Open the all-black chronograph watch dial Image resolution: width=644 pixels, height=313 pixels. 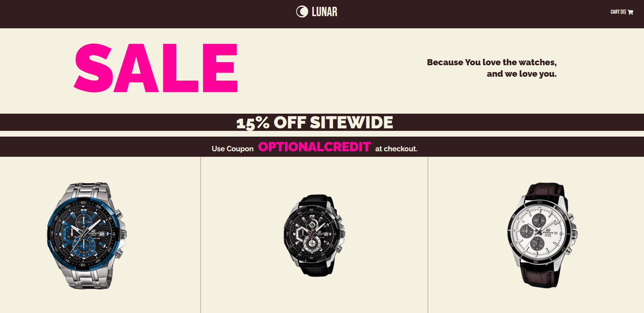tap(312, 234)
